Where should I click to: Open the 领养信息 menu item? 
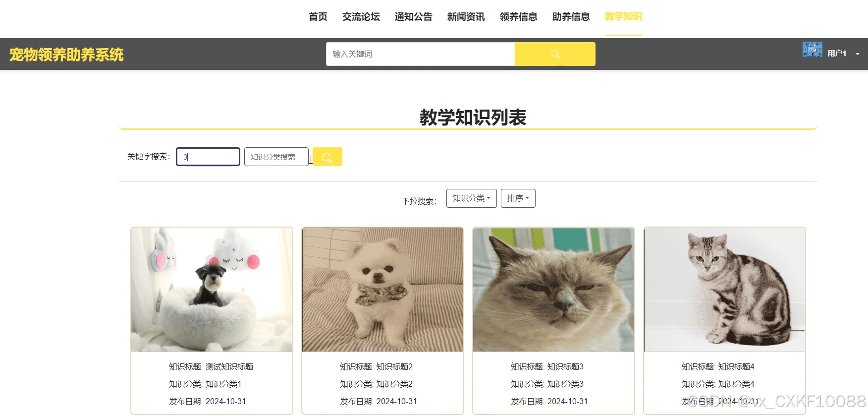pyautogui.click(x=519, y=17)
